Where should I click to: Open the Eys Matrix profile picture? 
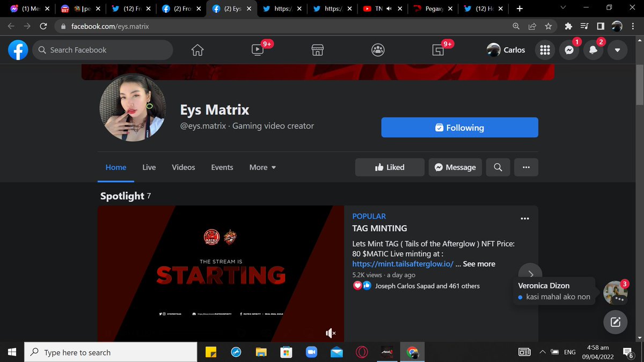132,107
